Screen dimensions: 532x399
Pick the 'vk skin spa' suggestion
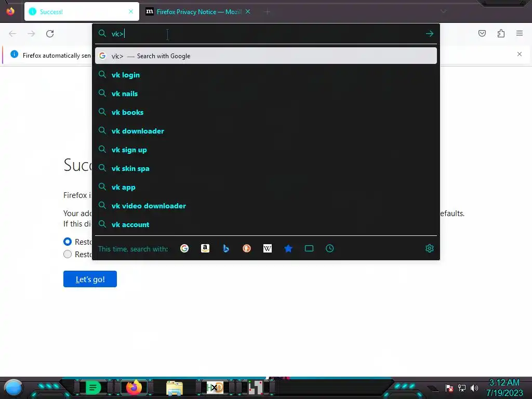(x=265, y=168)
